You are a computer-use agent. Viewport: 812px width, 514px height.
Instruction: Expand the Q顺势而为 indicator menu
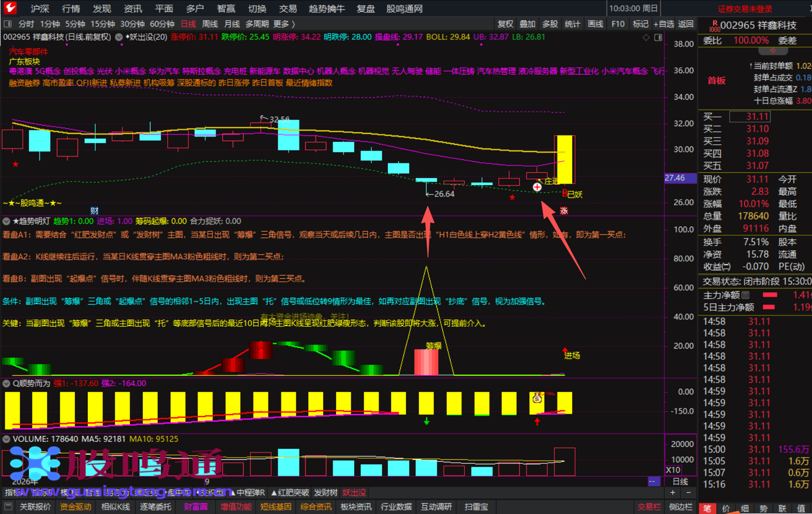(x=6, y=384)
